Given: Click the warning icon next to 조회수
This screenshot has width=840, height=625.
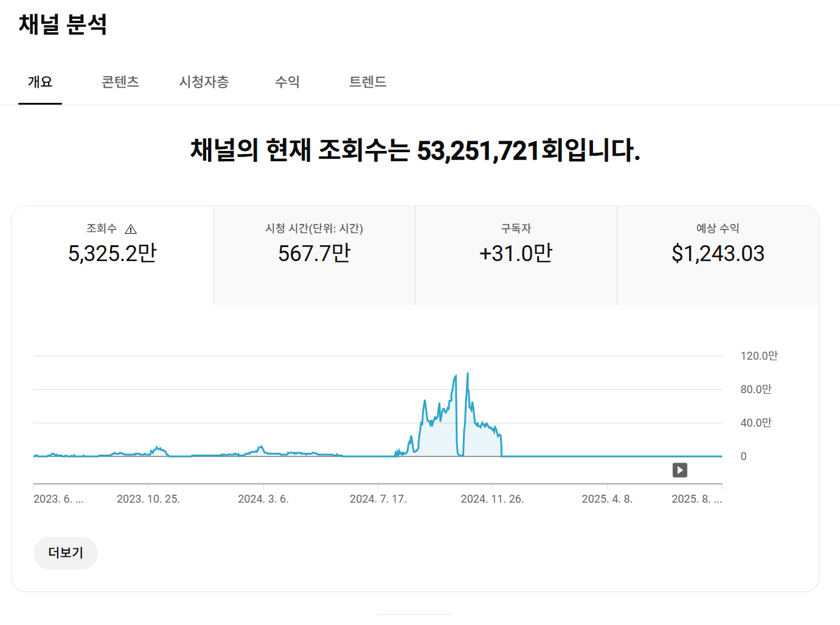Looking at the screenshot, I should pos(131,229).
